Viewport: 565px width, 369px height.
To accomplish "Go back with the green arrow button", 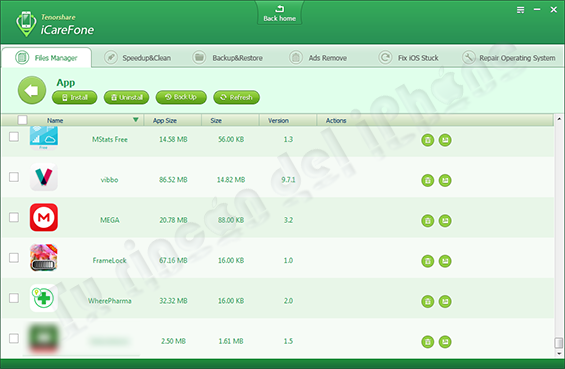I will click(x=32, y=90).
